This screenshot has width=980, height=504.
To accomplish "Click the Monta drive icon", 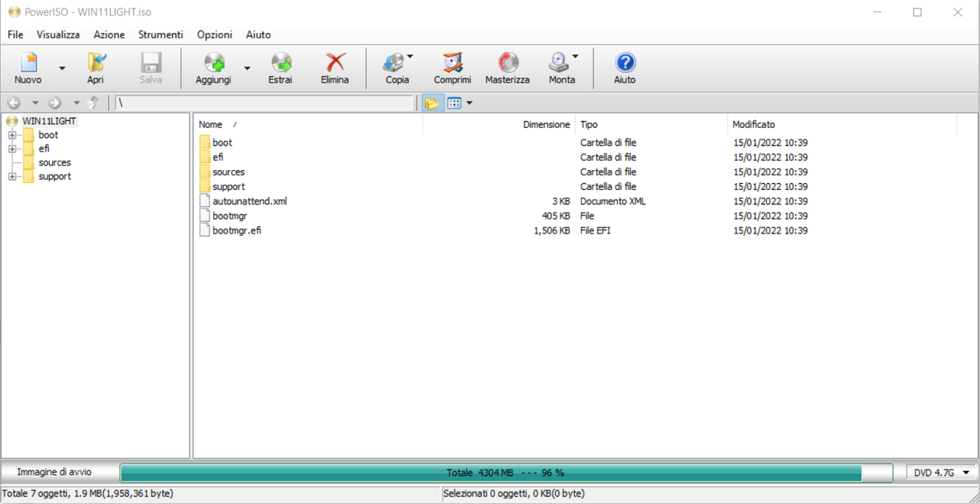I will (559, 63).
